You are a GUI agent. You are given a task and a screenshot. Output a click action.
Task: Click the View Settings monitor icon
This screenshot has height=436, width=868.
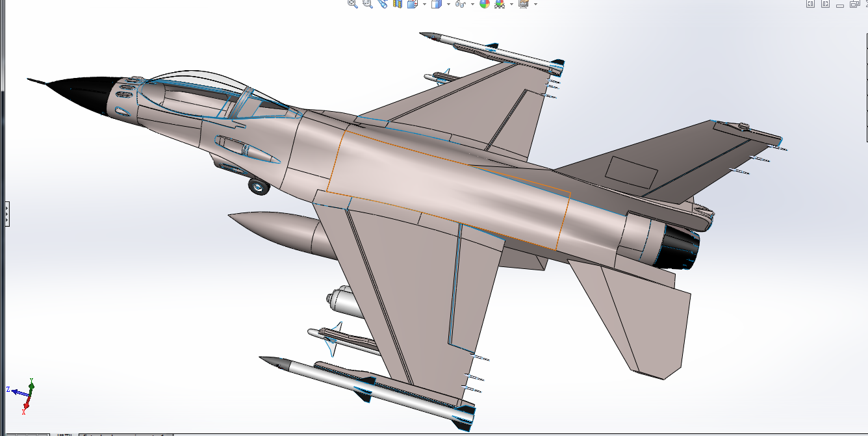(x=524, y=4)
